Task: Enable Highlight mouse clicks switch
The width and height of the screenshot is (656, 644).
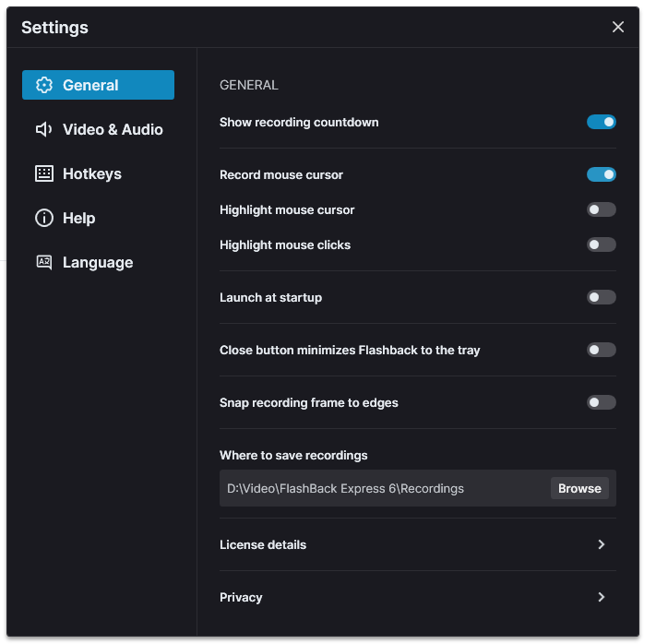Action: (602, 244)
